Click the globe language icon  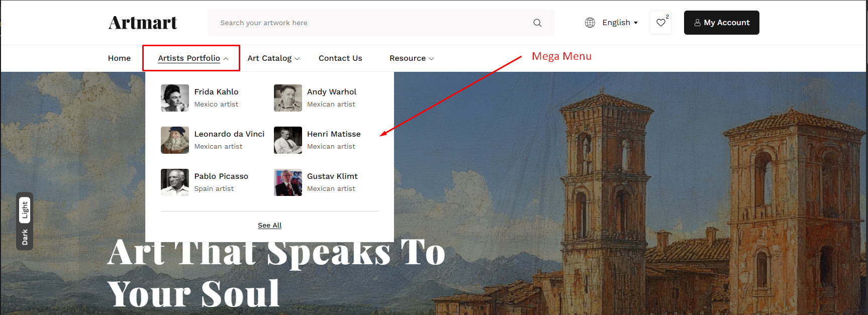(590, 23)
